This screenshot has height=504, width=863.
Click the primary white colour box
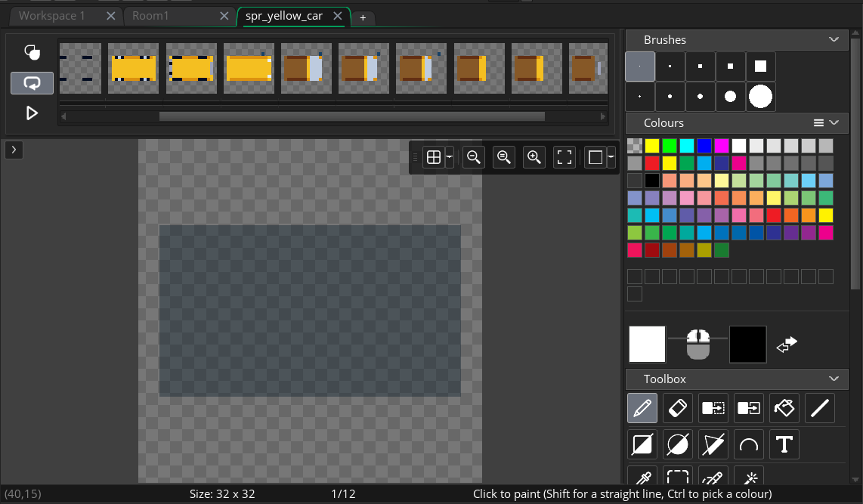tap(647, 345)
